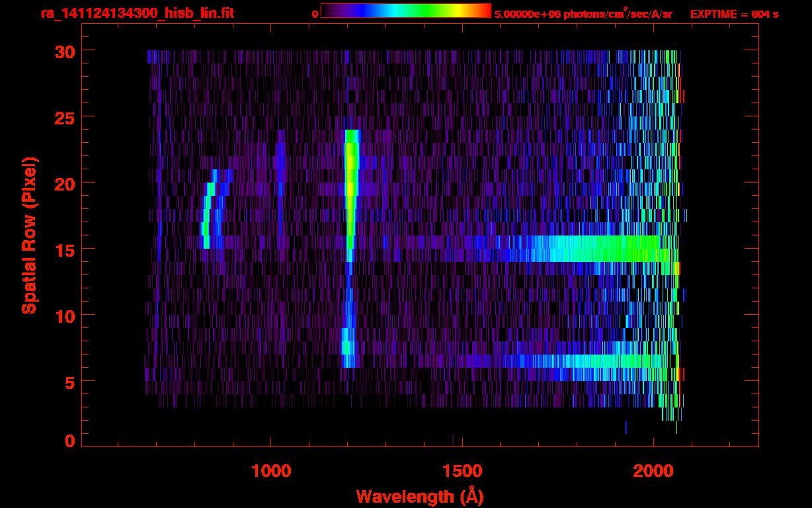Click the 5.00000e+06 photons unit label
The image size is (812, 508).
pos(583,14)
